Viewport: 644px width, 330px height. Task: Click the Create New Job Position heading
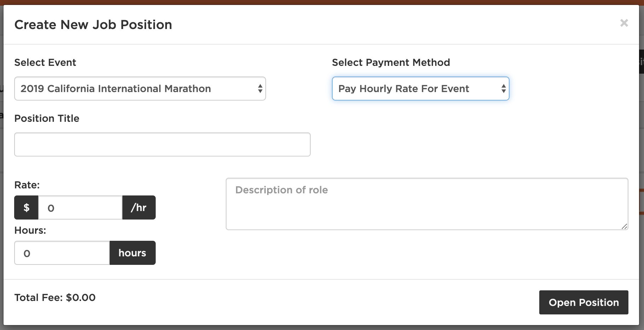[93, 25]
